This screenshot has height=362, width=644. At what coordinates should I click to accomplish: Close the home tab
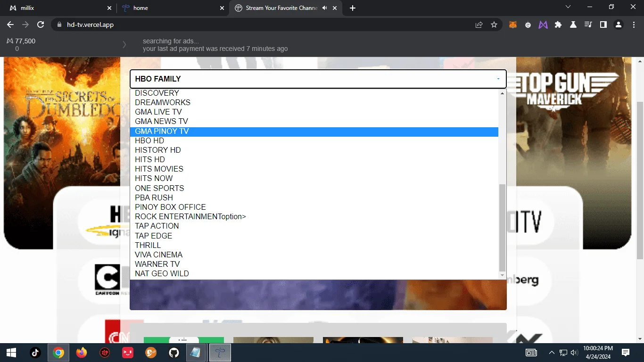222,8
